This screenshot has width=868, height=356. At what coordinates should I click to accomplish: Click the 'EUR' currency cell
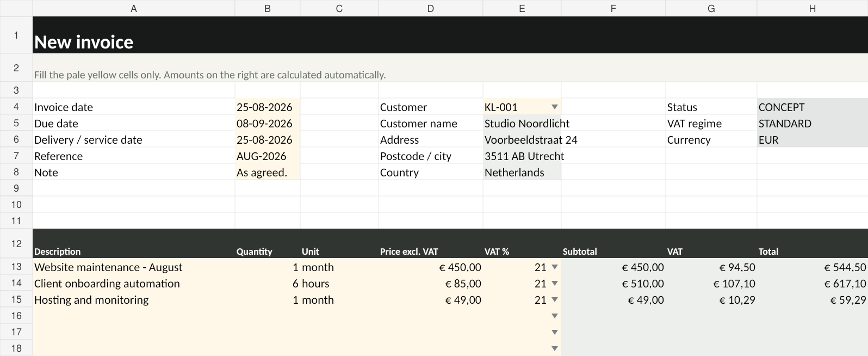813,140
